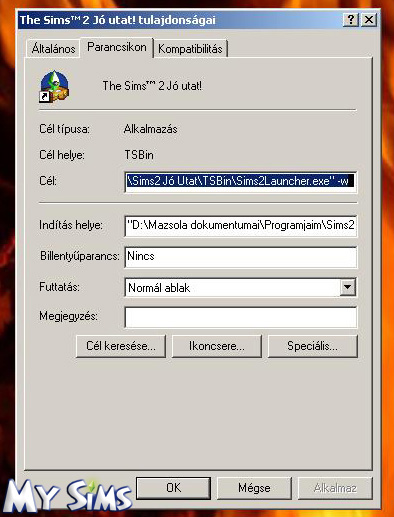Click the Sims 2 shortcut icon

click(54, 86)
